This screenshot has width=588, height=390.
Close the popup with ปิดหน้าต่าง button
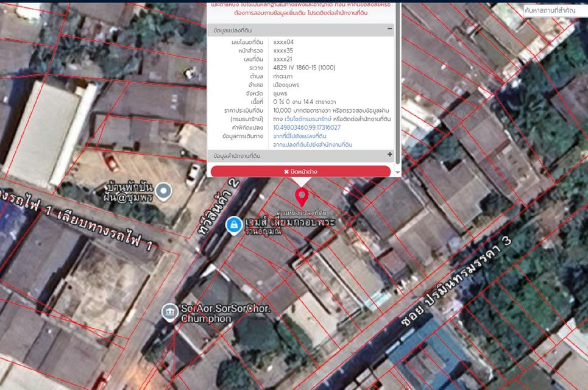[301, 171]
